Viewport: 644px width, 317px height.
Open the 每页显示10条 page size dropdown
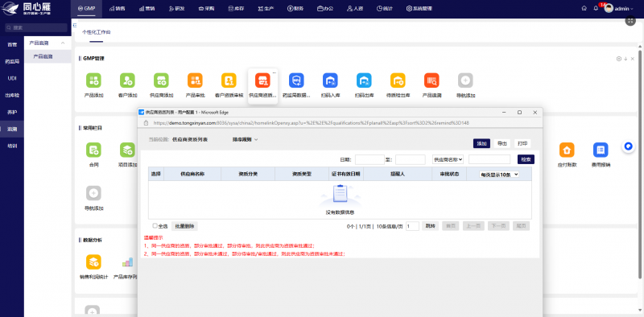click(x=499, y=175)
